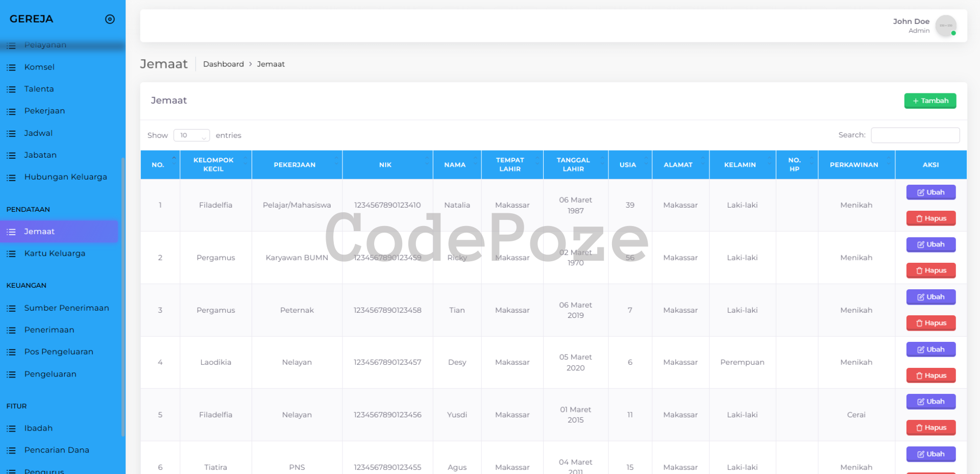Sort the table by NO. column
This screenshot has height=474, width=980.
pos(160,165)
